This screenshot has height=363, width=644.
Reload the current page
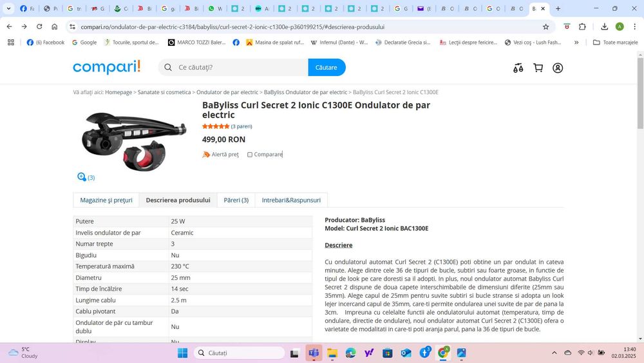(x=39, y=26)
